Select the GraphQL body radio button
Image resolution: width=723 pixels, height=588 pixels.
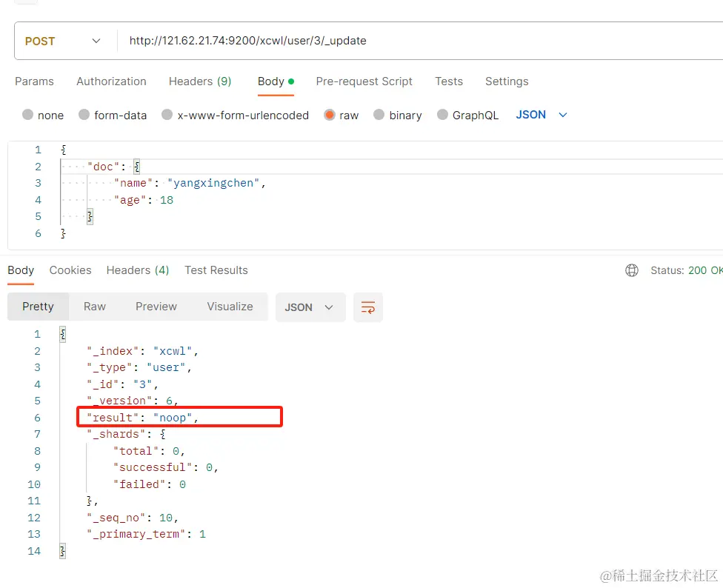tap(442, 115)
